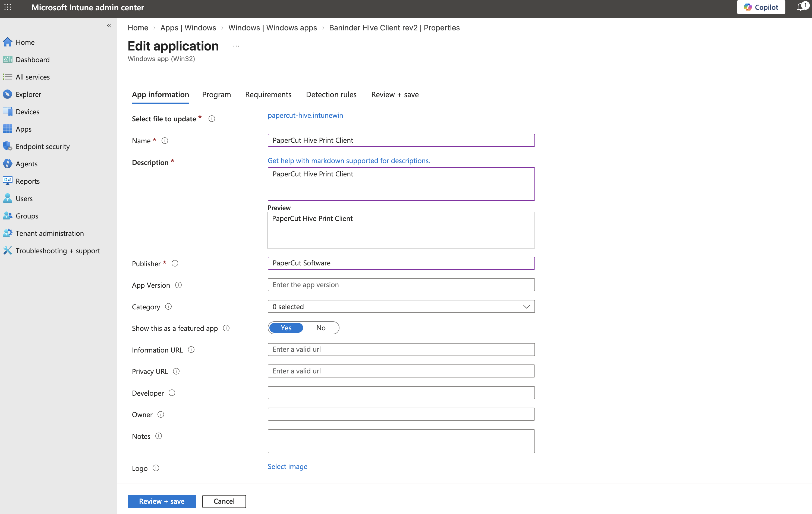This screenshot has height=514, width=812.
Task: Click info icon beside Select file to update
Action: click(212, 119)
